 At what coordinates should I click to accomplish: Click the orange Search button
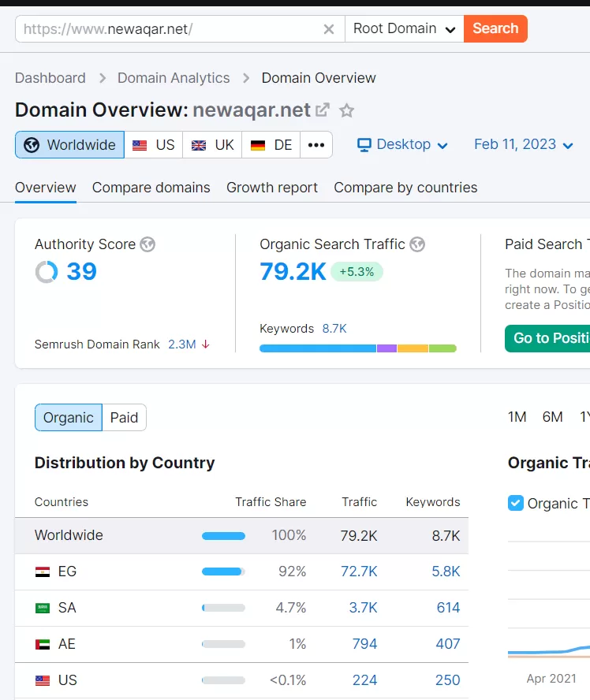[496, 28]
